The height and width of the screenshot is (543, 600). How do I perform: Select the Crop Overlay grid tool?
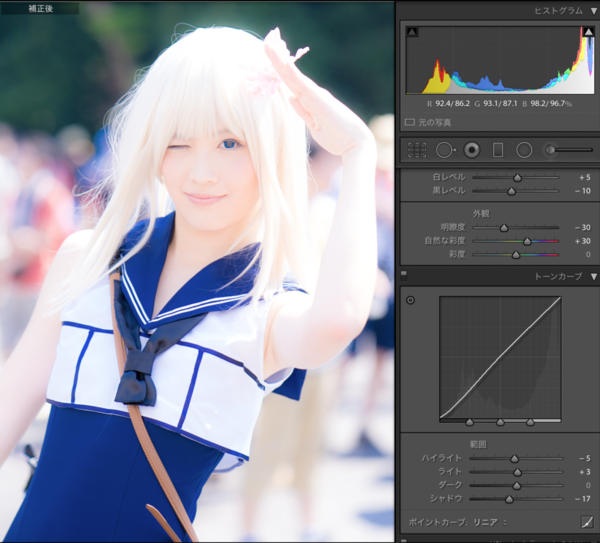tap(417, 150)
